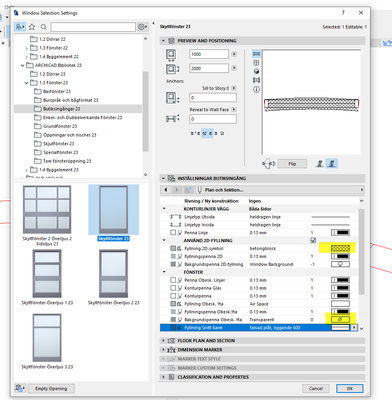Image resolution: width=392 pixels, height=400 pixels.
Task: Expand the Dimension Marker panel
Action: (x=163, y=350)
